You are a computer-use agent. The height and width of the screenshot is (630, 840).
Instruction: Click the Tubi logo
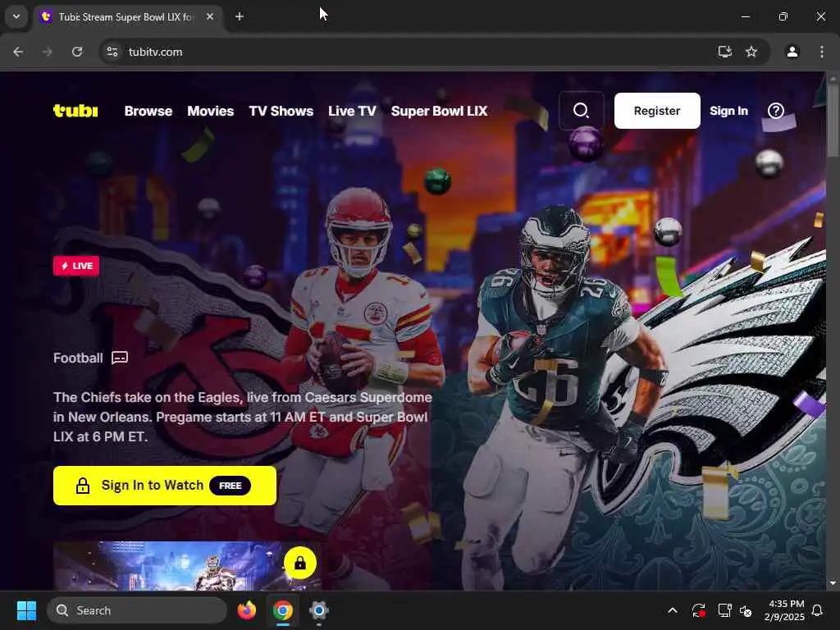[x=75, y=111]
